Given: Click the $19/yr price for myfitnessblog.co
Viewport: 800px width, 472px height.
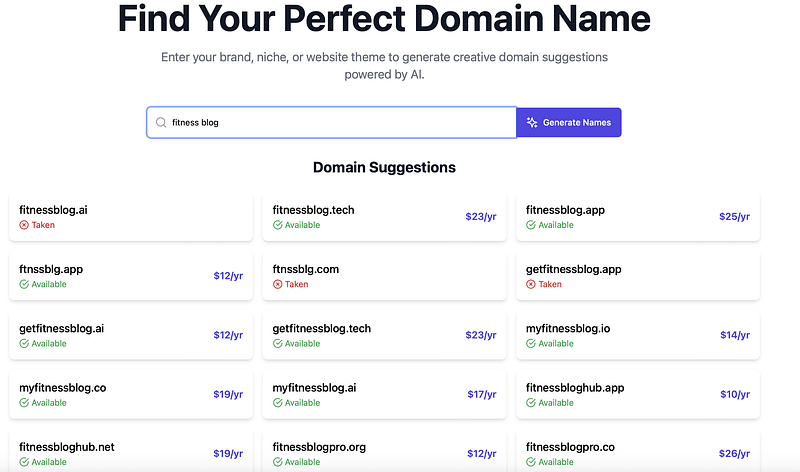Looking at the screenshot, I should (228, 395).
